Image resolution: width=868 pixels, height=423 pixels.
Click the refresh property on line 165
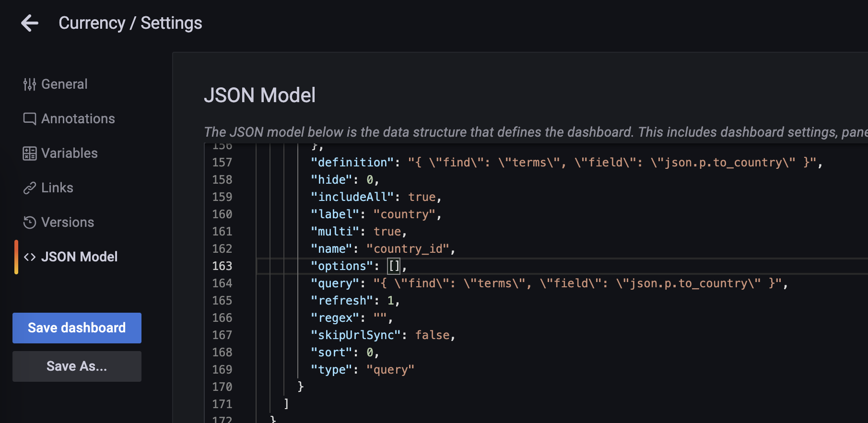coord(342,300)
